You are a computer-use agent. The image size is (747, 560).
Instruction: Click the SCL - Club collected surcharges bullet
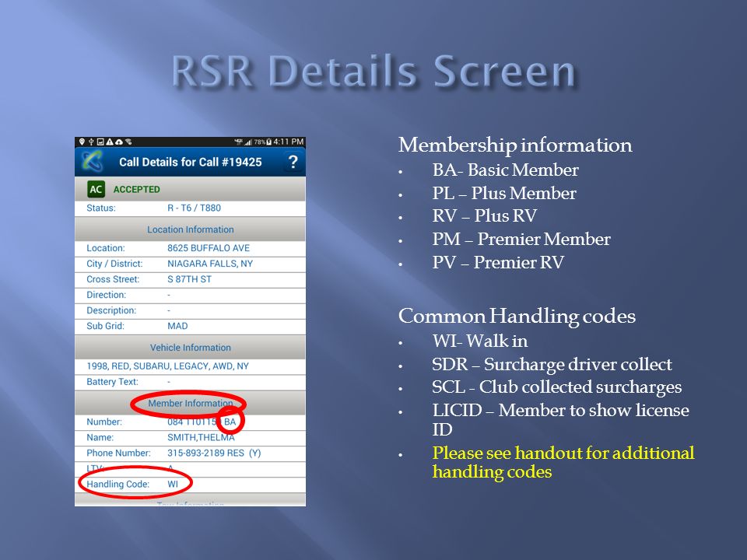click(x=556, y=387)
